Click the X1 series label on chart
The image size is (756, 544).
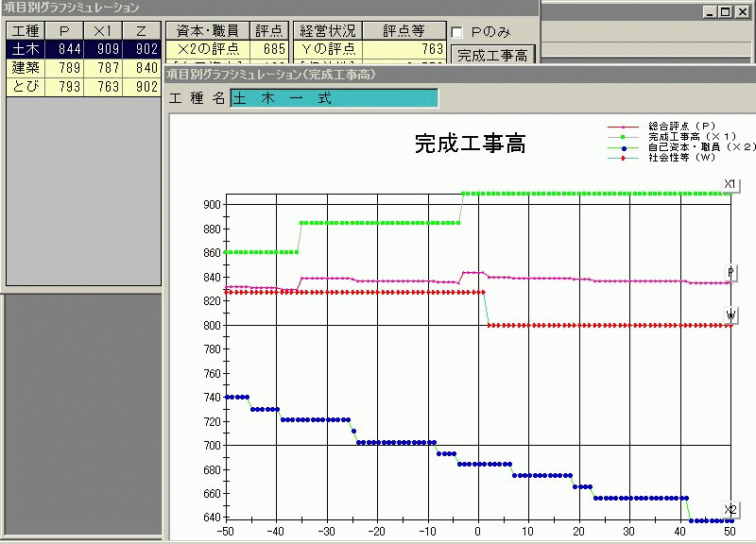tap(730, 183)
